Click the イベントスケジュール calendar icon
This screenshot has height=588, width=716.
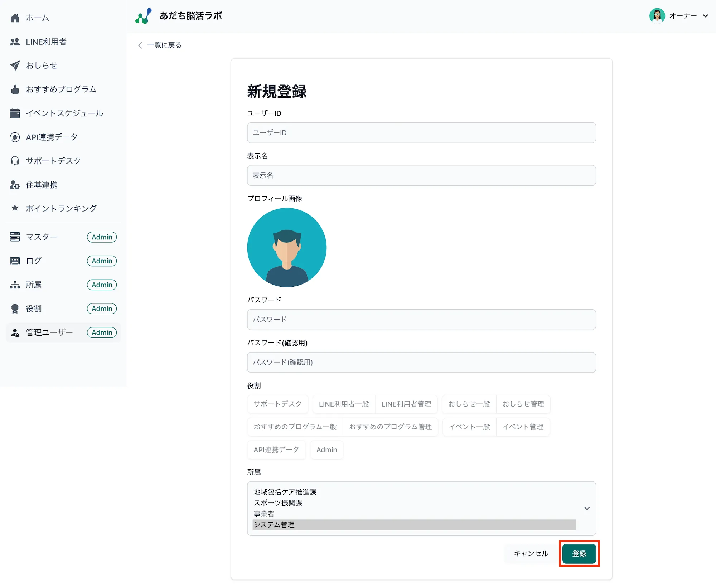coord(15,113)
